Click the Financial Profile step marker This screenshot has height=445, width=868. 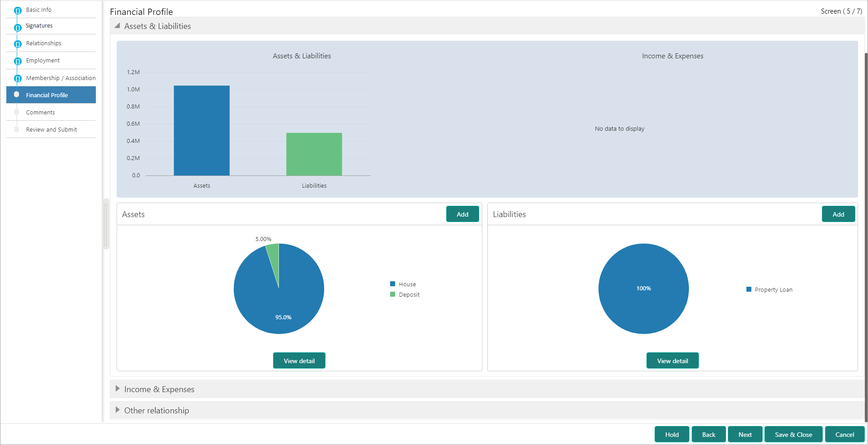(x=17, y=95)
